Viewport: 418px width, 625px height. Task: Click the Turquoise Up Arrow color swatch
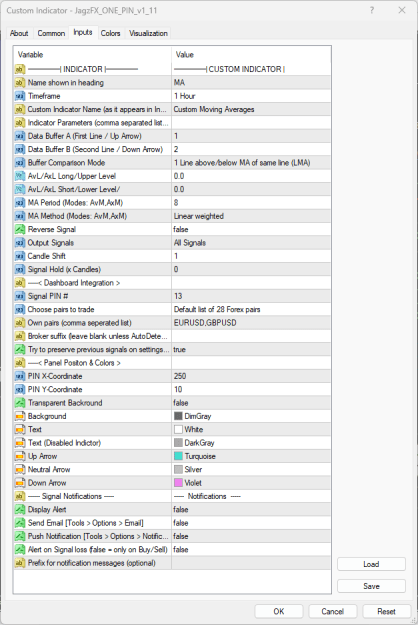(x=178, y=456)
